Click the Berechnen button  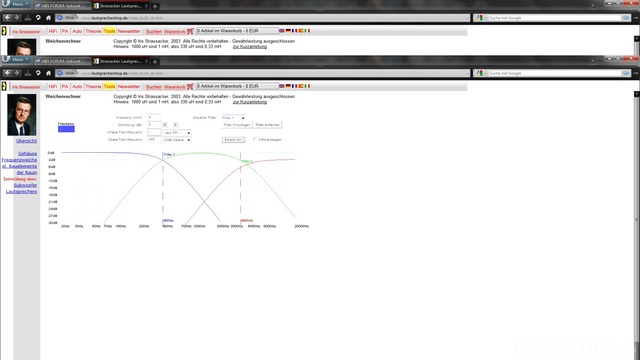click(233, 140)
